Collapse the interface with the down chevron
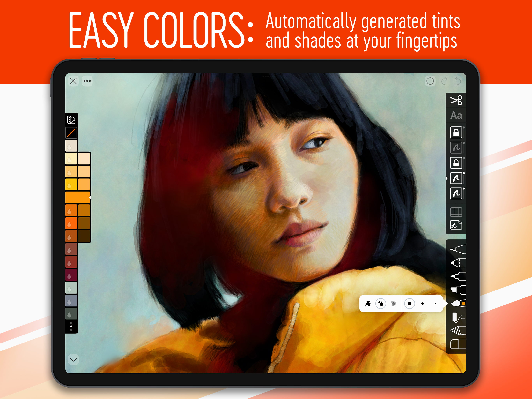This screenshot has width=532, height=399. click(73, 359)
